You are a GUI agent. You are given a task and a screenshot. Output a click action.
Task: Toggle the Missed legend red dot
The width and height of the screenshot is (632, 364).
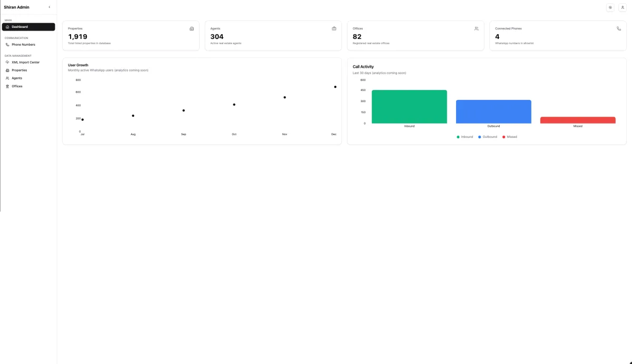click(504, 137)
